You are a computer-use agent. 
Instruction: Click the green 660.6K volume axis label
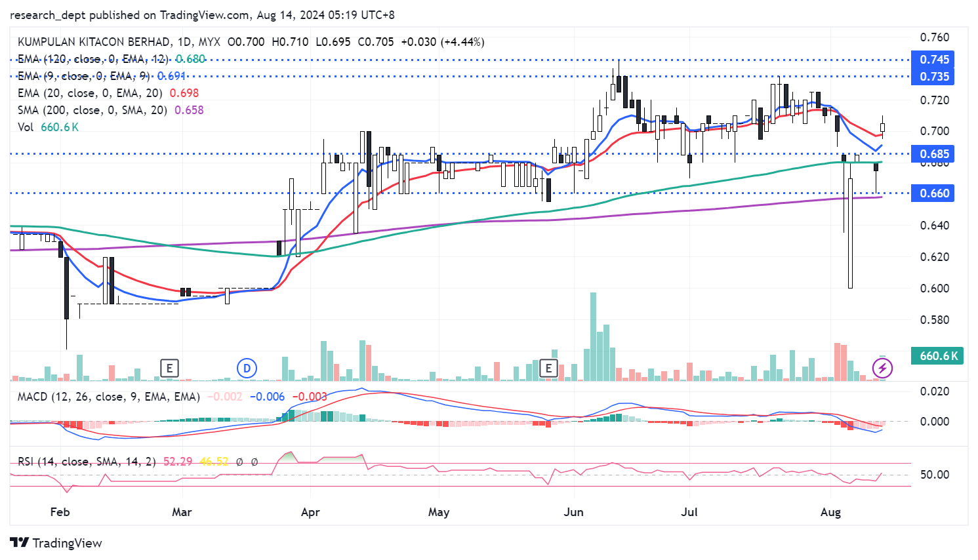[938, 356]
